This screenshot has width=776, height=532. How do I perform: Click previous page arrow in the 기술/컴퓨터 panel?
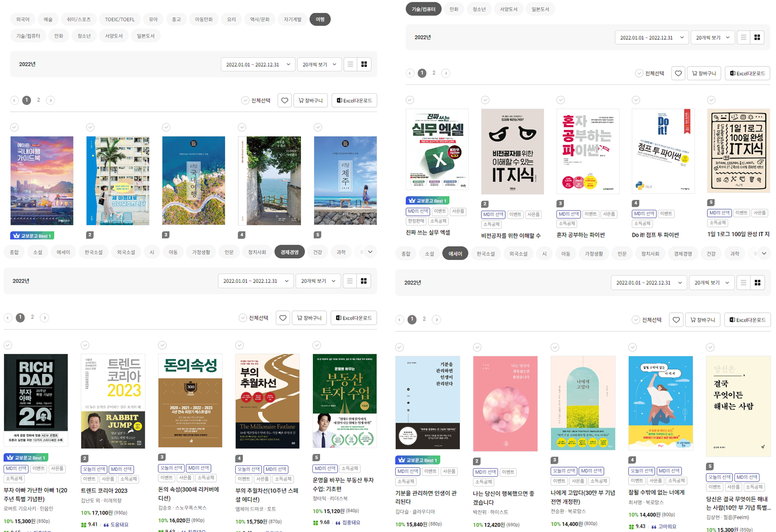[x=410, y=73]
